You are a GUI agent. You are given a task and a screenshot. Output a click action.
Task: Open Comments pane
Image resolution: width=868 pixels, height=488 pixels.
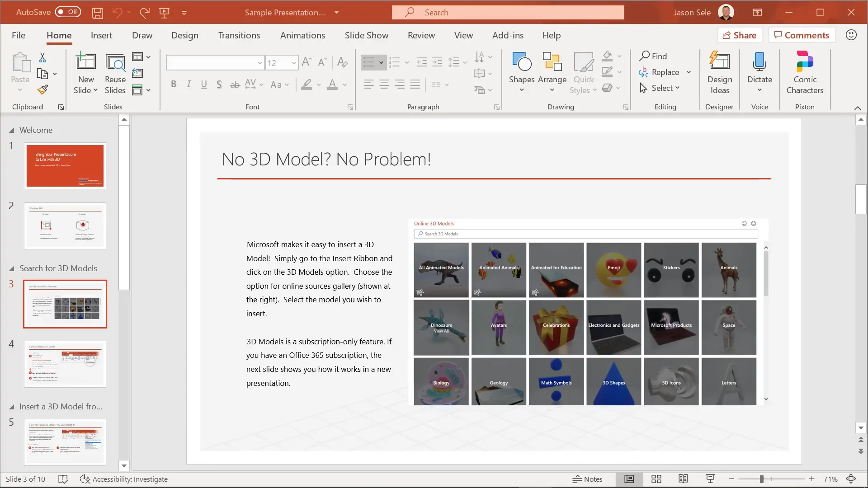point(802,35)
